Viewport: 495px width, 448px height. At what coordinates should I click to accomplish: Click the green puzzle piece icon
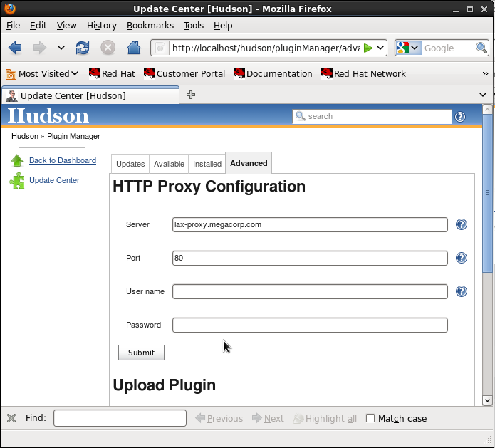[17, 181]
